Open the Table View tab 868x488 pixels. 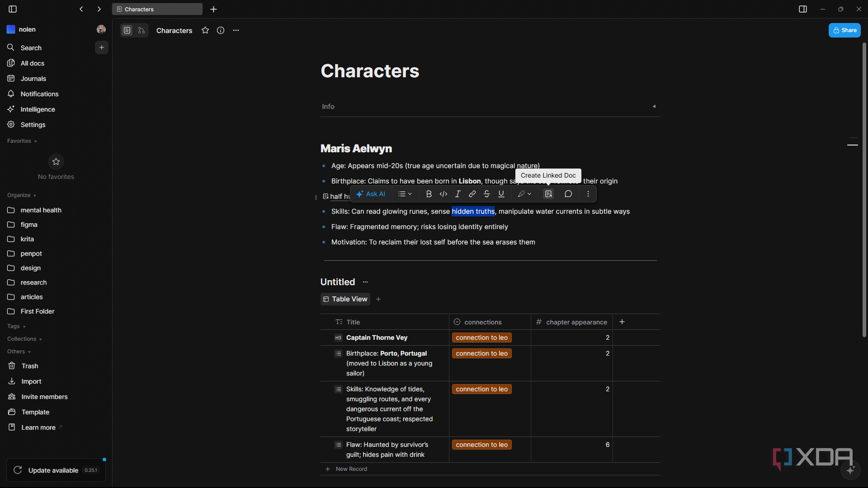pos(345,299)
